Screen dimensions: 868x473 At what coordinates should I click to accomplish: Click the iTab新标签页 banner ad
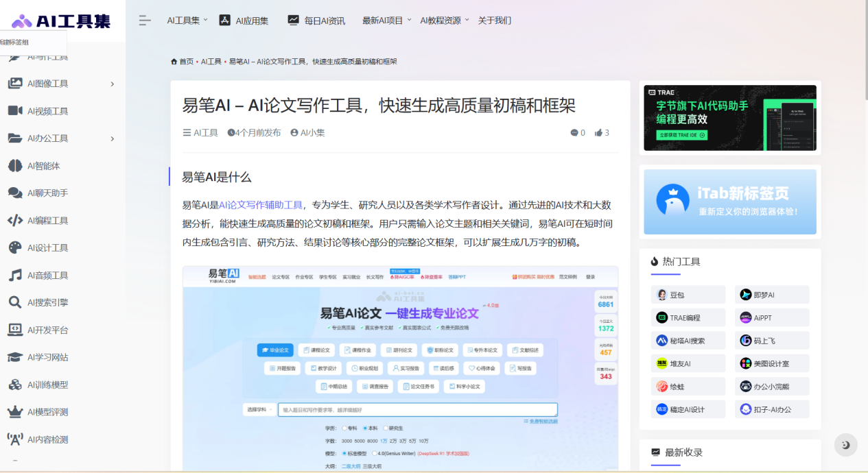730,202
